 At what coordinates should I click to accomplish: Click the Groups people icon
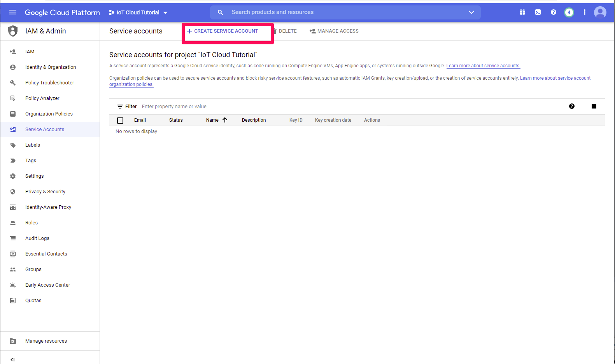point(13,269)
